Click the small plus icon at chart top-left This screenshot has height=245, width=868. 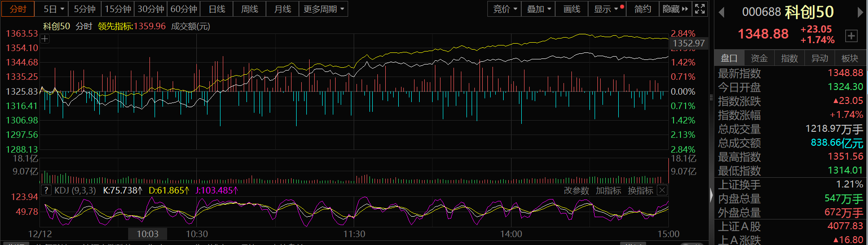[x=45, y=39]
